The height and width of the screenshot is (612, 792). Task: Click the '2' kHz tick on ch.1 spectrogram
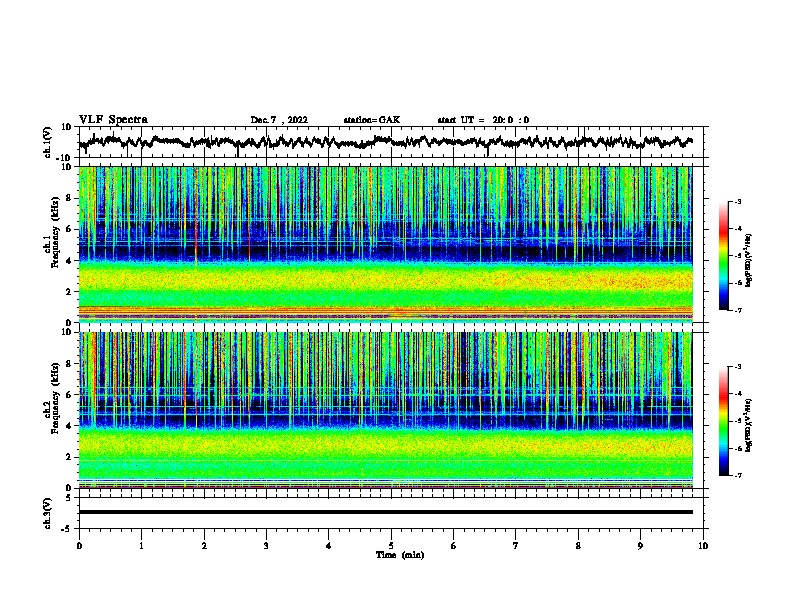click(x=70, y=291)
